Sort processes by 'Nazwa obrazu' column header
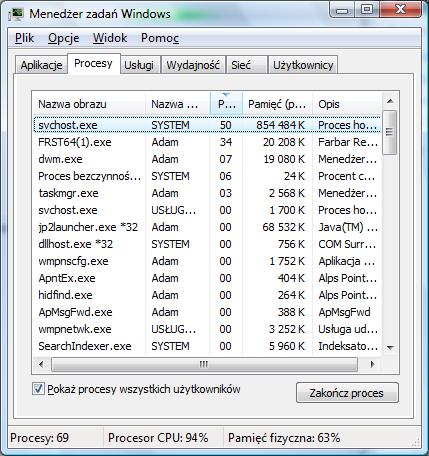 tap(89, 104)
